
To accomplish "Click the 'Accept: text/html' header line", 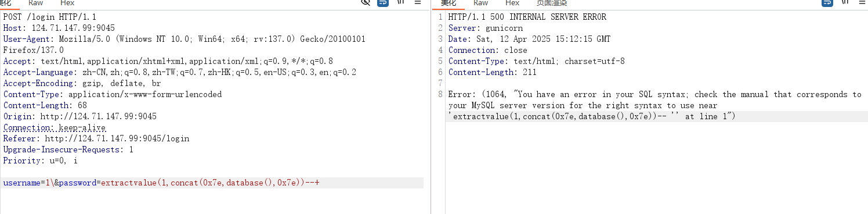I will (x=168, y=61).
